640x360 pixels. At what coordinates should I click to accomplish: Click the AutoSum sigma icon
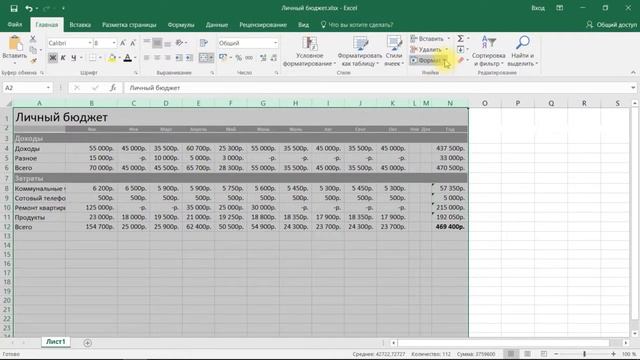pos(460,38)
